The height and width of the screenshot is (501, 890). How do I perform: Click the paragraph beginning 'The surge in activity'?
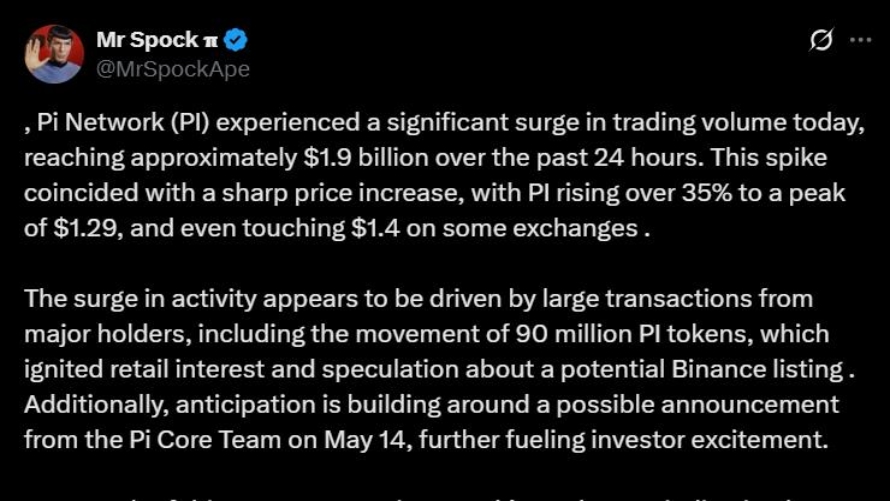439,369
